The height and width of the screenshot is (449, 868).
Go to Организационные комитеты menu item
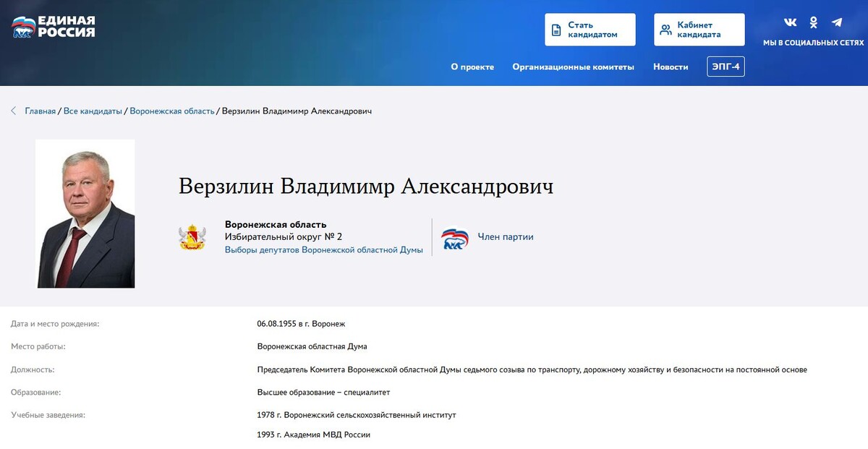[574, 67]
